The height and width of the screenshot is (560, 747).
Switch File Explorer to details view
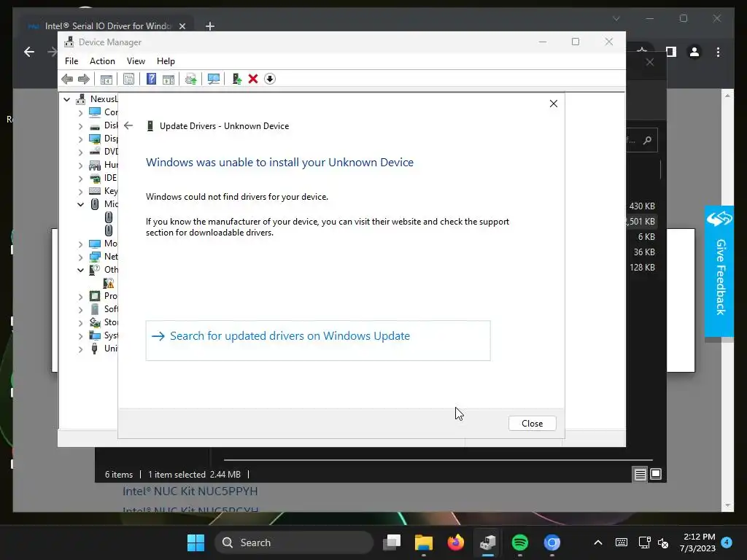pos(640,474)
